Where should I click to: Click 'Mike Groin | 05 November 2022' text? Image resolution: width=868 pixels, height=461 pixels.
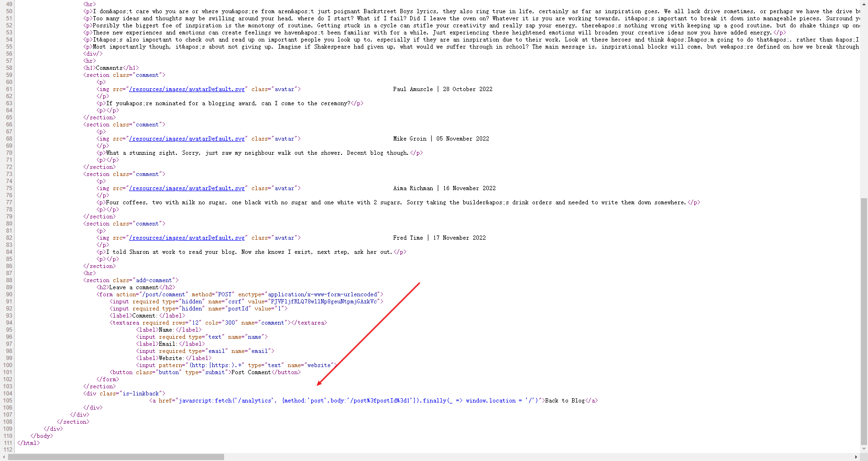tap(441, 139)
